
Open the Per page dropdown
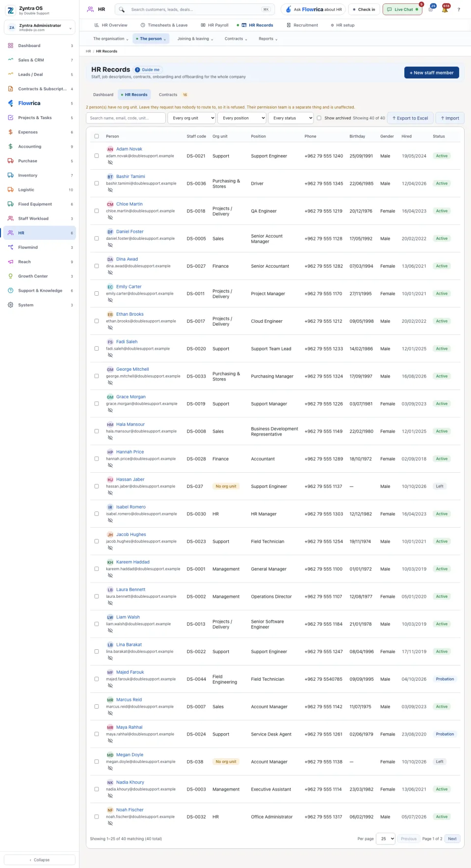tap(386, 839)
